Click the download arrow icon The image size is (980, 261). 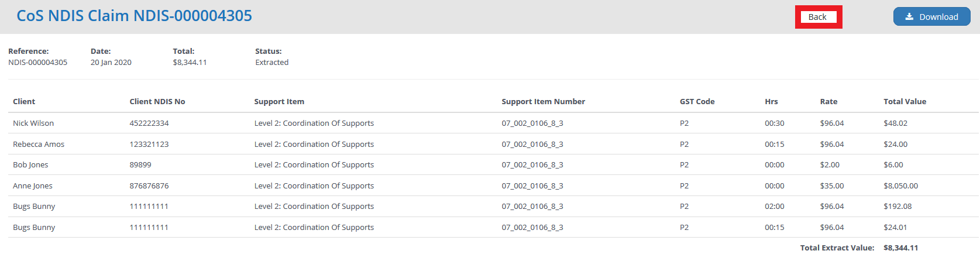point(909,17)
